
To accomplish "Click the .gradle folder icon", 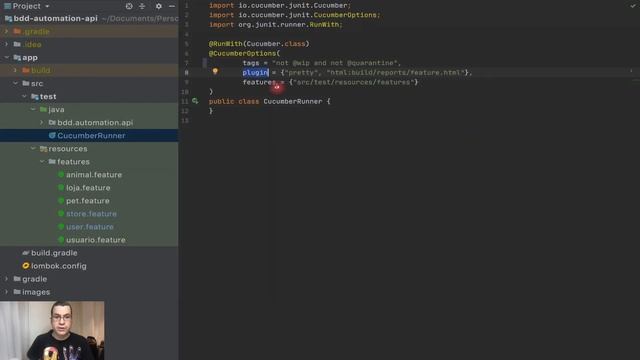I will (x=17, y=31).
